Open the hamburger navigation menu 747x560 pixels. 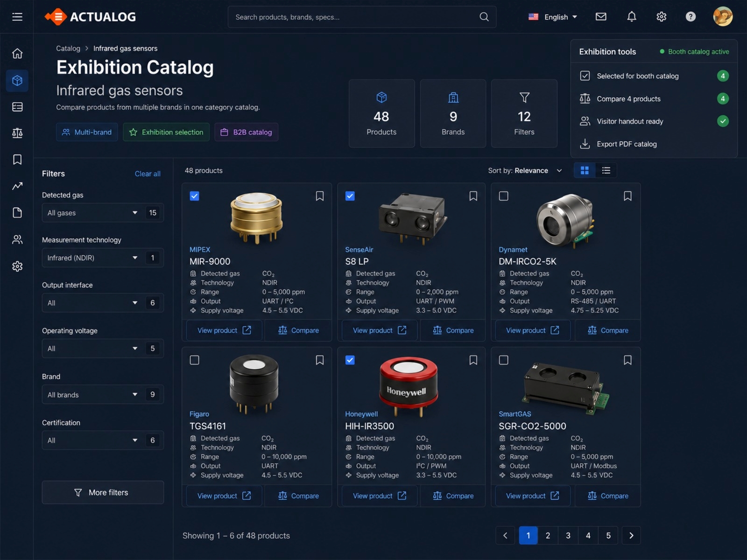point(17,17)
